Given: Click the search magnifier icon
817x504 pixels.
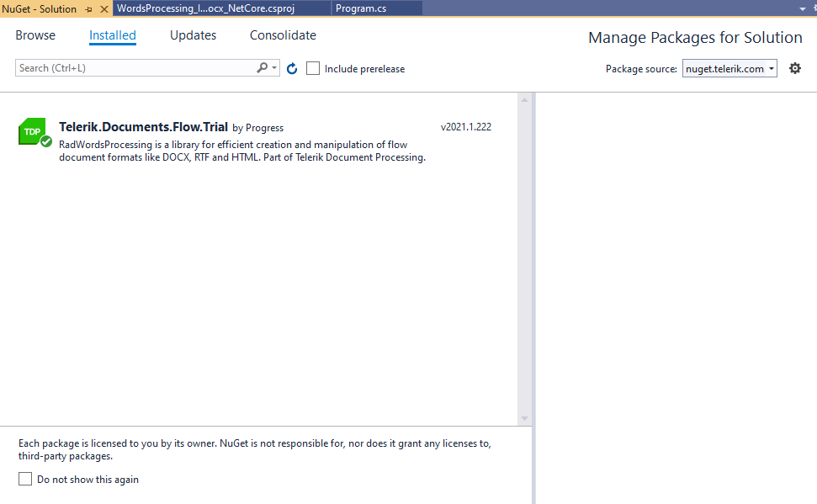Looking at the screenshot, I should point(263,68).
